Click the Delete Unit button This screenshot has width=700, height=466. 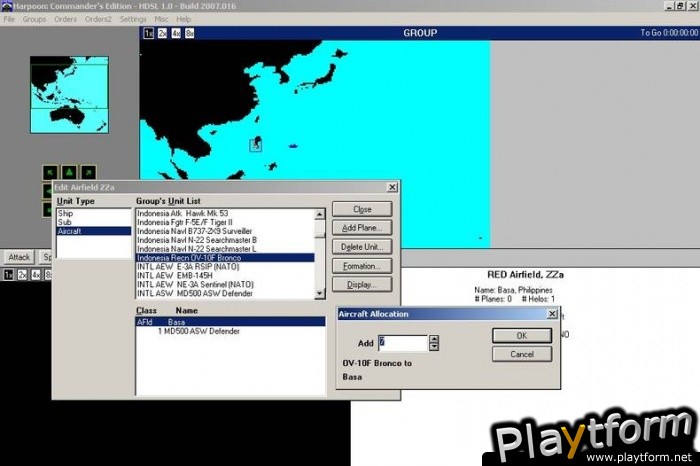362,247
